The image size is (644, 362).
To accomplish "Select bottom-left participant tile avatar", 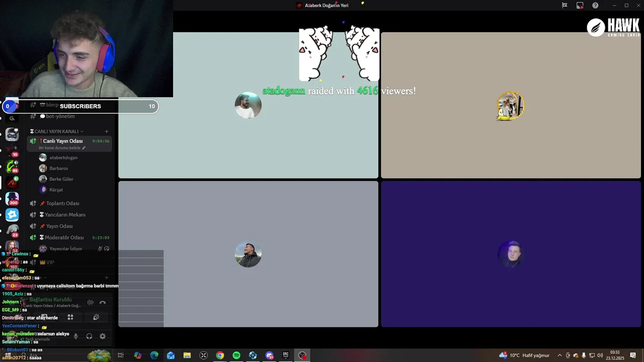I will tap(248, 254).
